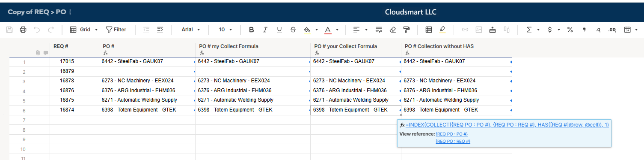Select REQ 16876 cell
Viewport: 644px width, 160px height.
[x=74, y=91]
